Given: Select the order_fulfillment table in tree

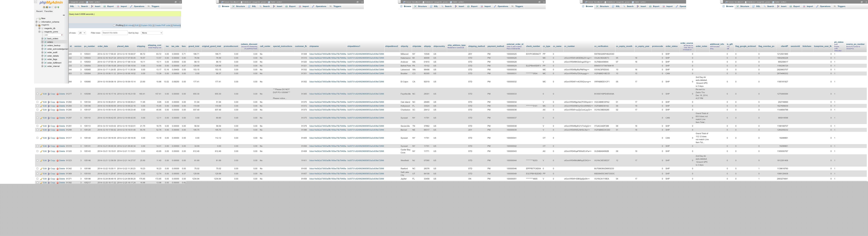Looking at the screenshot, I should [54, 63].
